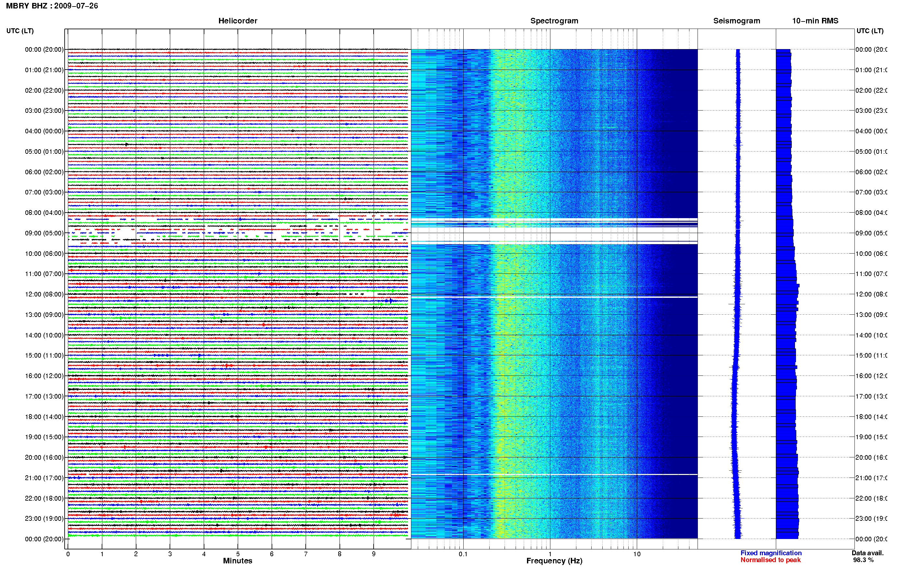
Task: Click the left '03:00 (23:00)' time label
Action: click(44, 111)
